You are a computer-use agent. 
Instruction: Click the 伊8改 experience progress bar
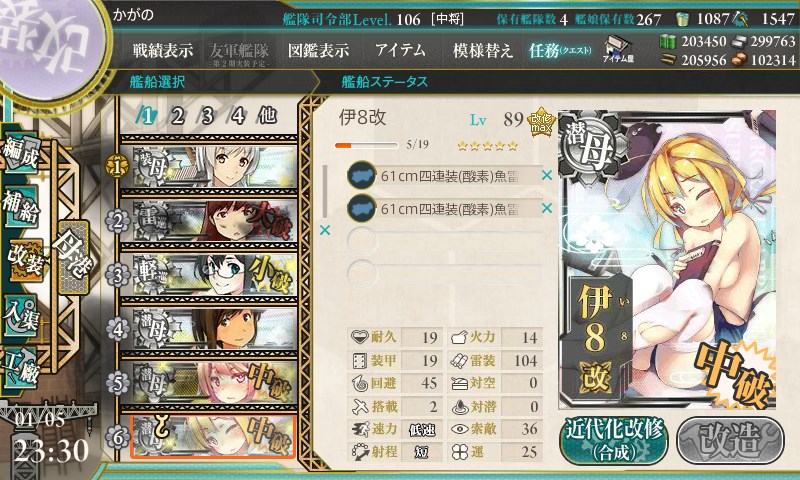(x=366, y=145)
